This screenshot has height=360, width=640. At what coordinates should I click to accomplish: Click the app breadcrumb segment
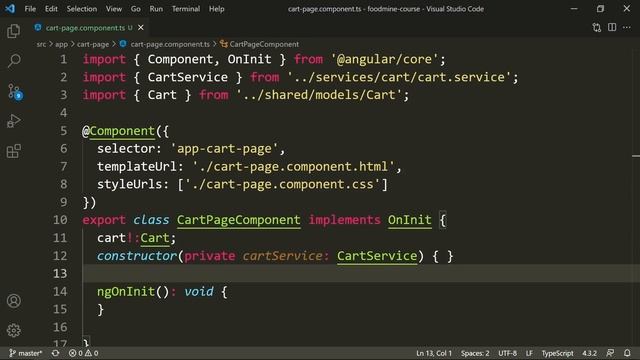point(61,44)
